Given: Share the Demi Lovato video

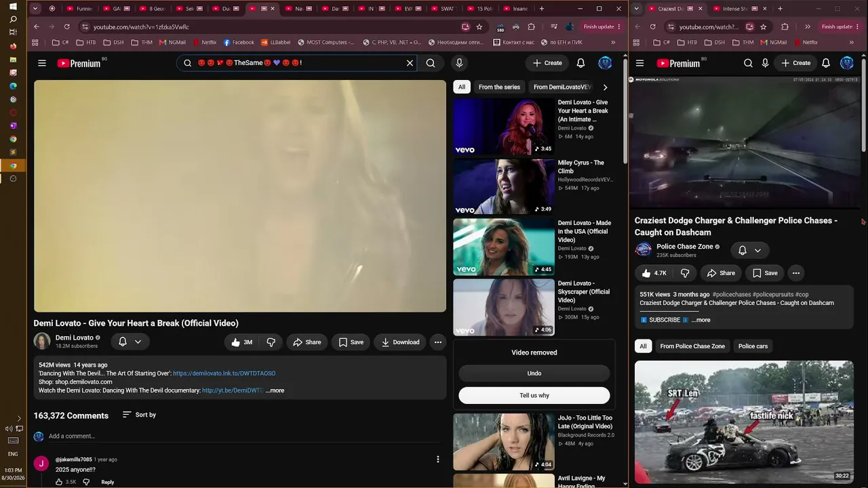Looking at the screenshot, I should (x=307, y=342).
